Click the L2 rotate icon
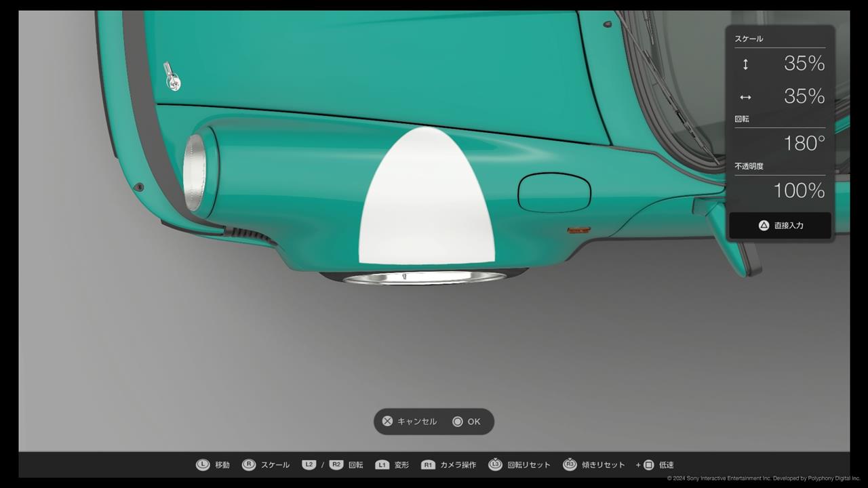The image size is (868, 488). 309,465
